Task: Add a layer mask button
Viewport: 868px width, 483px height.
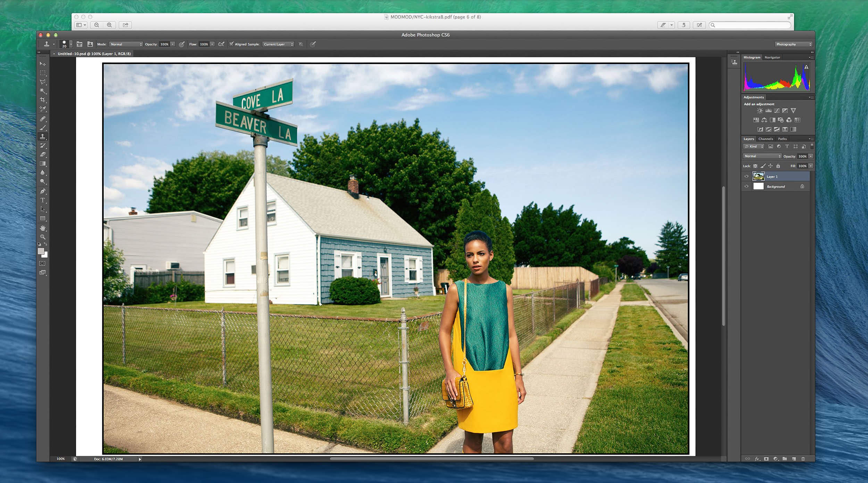Action: (766, 459)
